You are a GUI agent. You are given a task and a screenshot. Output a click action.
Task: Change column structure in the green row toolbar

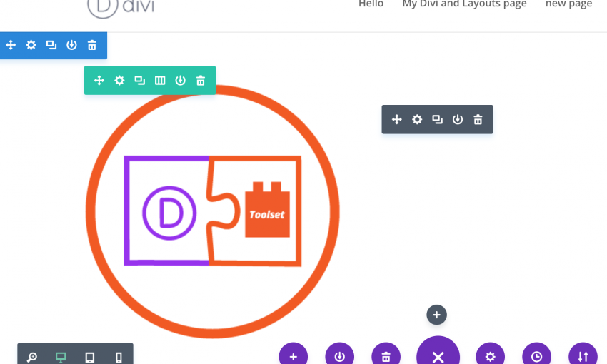160,80
